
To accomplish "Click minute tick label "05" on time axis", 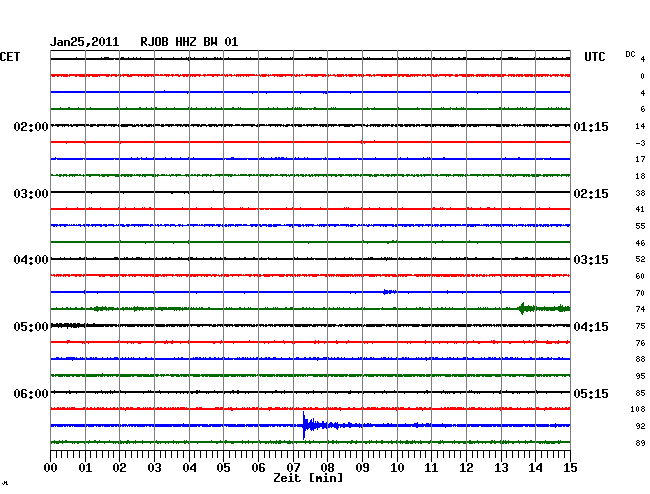I will (223, 468).
